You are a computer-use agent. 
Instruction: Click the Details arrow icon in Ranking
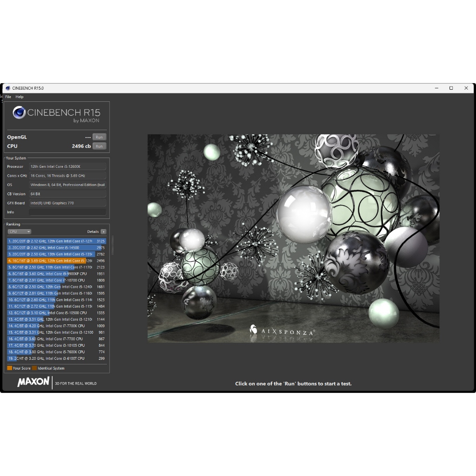click(x=103, y=231)
